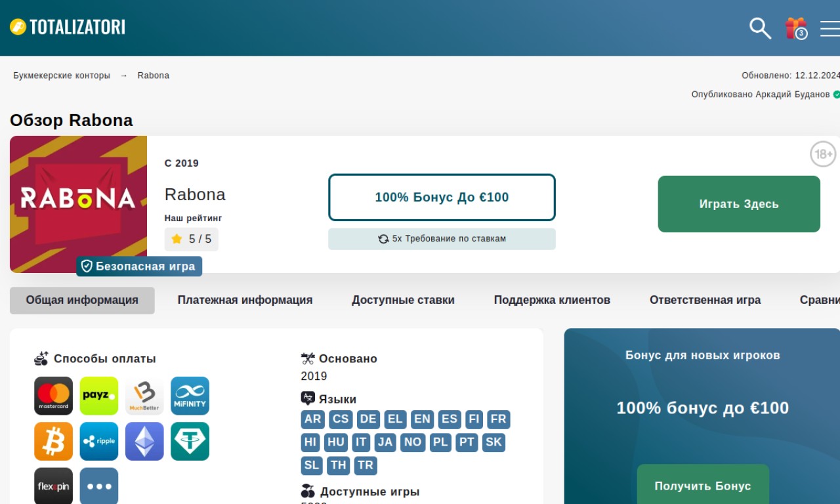The height and width of the screenshot is (504, 840).
Task: Click the verified author checkmark
Action: pyautogui.click(x=837, y=94)
